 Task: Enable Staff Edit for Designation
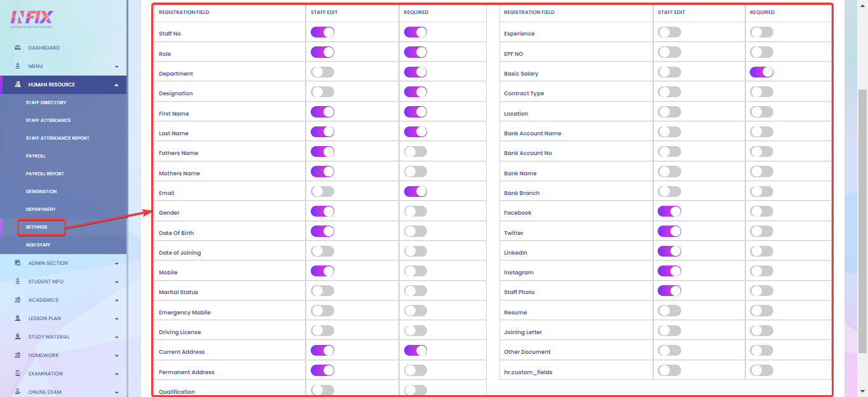(322, 92)
